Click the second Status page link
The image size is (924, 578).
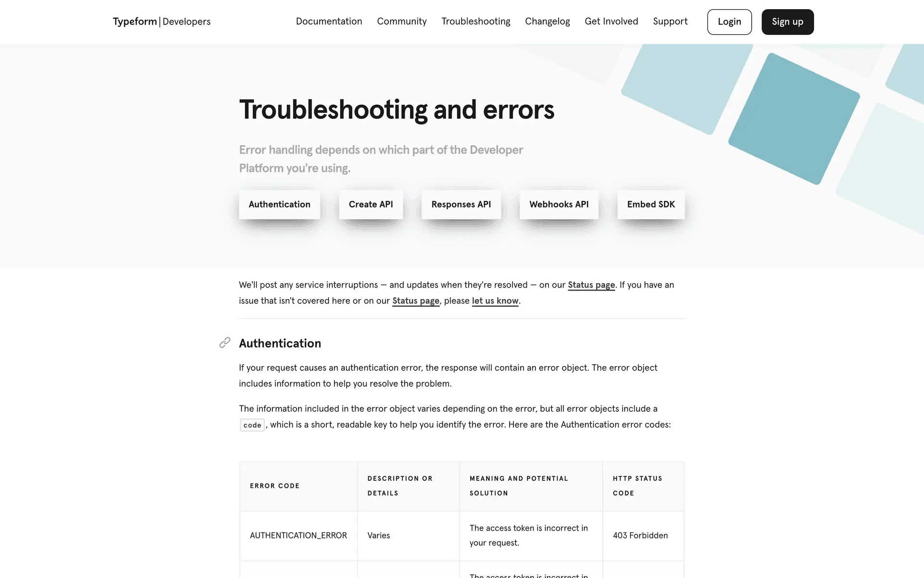coord(415,301)
